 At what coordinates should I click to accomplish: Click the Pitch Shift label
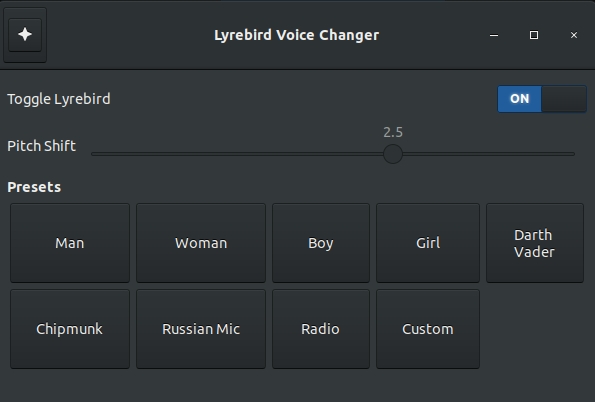(x=41, y=146)
